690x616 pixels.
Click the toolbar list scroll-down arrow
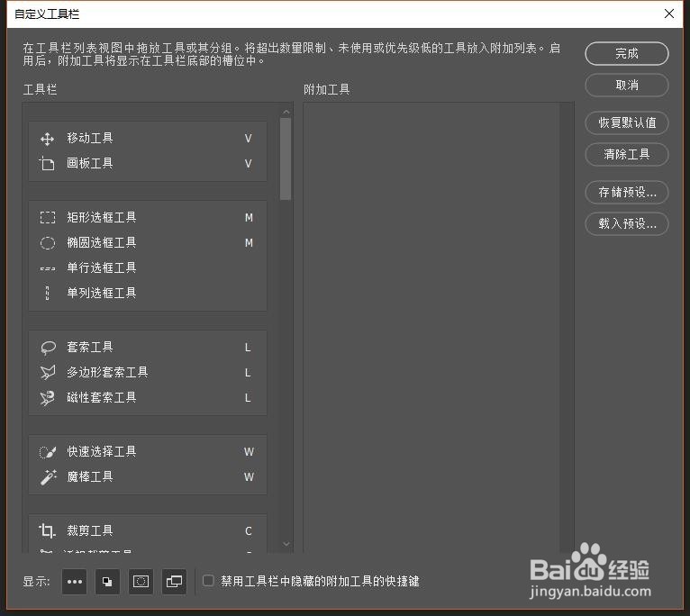click(286, 544)
